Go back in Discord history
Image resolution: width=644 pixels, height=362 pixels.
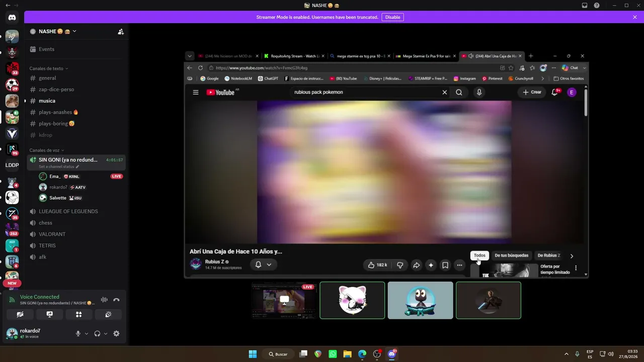click(8, 5)
